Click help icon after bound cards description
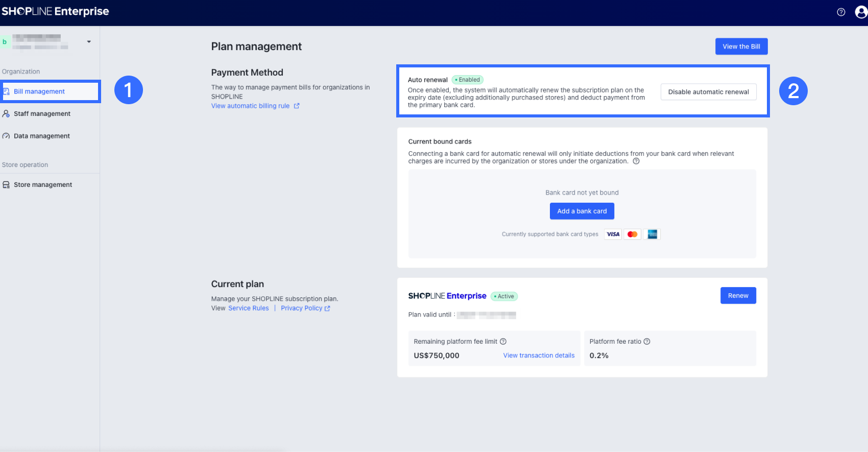 (x=636, y=161)
